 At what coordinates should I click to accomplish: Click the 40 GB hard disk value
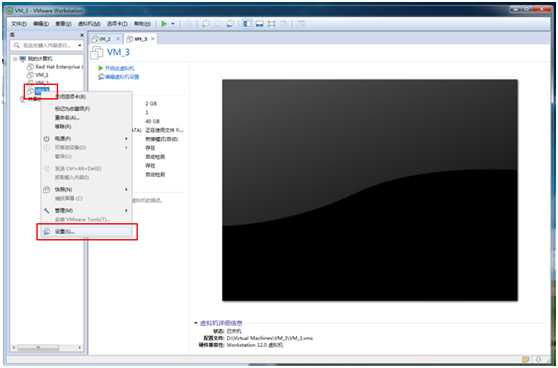[x=152, y=121]
